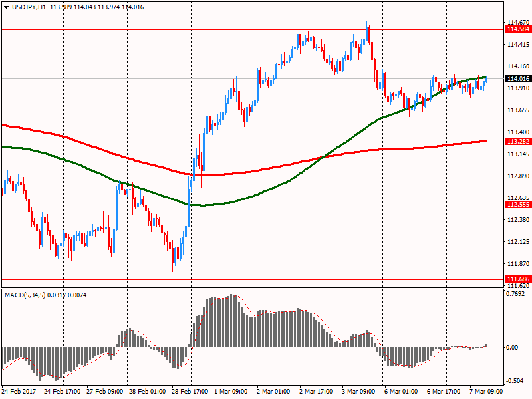The width and height of the screenshot is (532, 399).
Task: Click the red 111.686 price label
Action: (x=517, y=279)
